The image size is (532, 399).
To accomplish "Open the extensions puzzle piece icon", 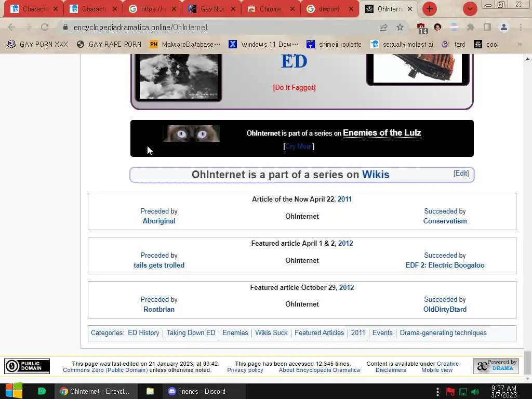I will tap(470, 27).
